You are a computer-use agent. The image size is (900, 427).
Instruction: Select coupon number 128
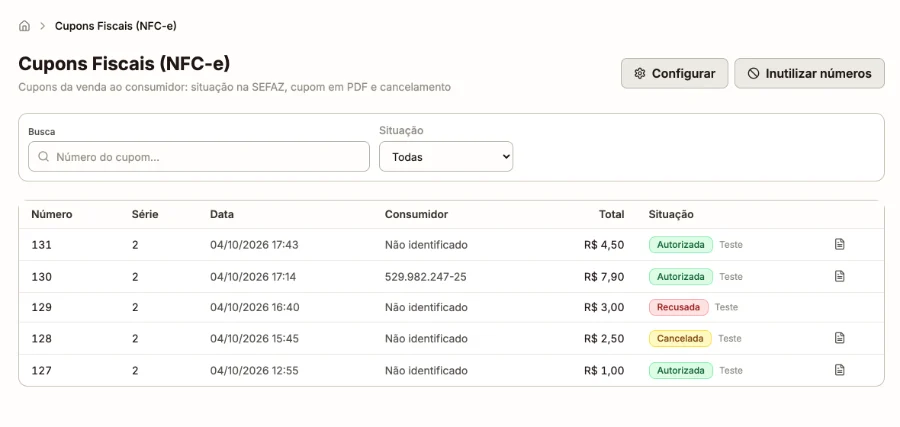click(41, 339)
